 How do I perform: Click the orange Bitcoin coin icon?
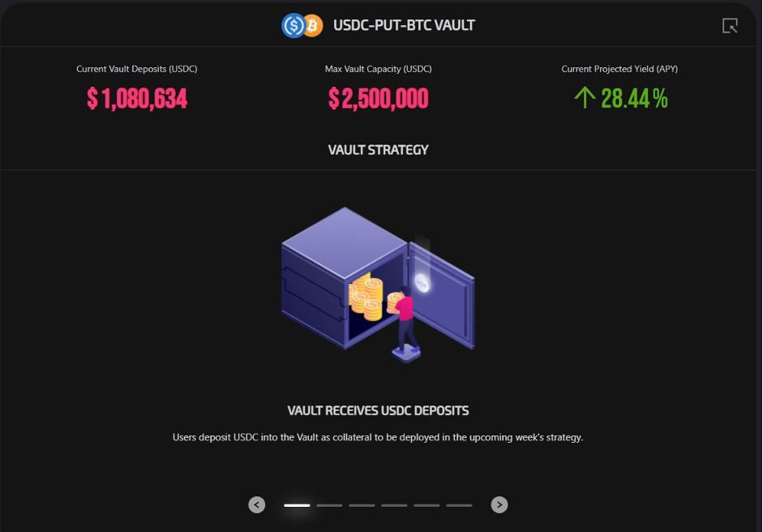pyautogui.click(x=313, y=26)
